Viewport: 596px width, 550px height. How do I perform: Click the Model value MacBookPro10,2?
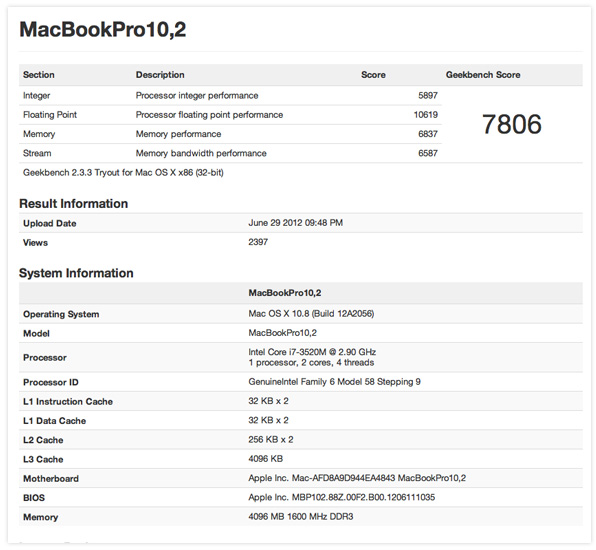[x=282, y=333]
